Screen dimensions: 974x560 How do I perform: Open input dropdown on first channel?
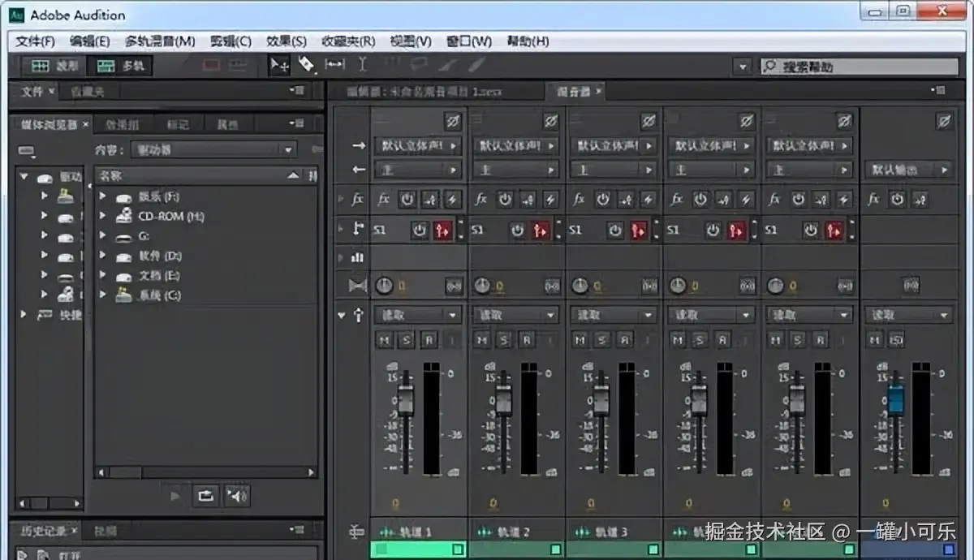417,146
